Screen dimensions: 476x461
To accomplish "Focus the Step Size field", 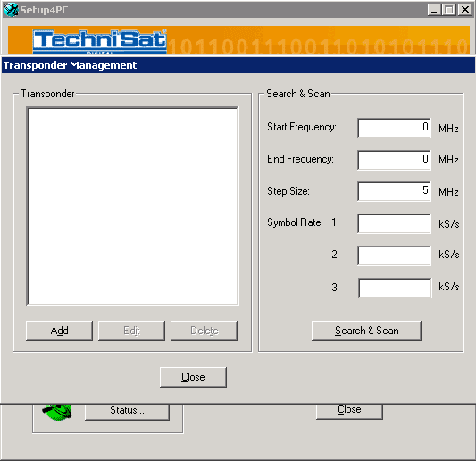I will click(394, 191).
